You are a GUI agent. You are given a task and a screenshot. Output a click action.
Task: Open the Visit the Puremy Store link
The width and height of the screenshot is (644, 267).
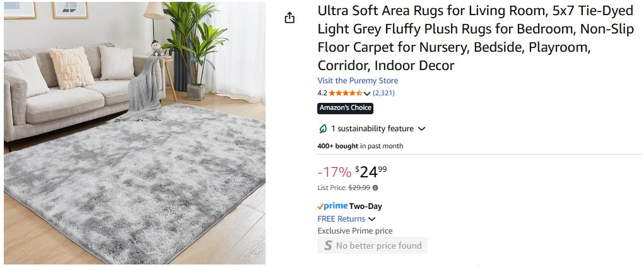(358, 81)
